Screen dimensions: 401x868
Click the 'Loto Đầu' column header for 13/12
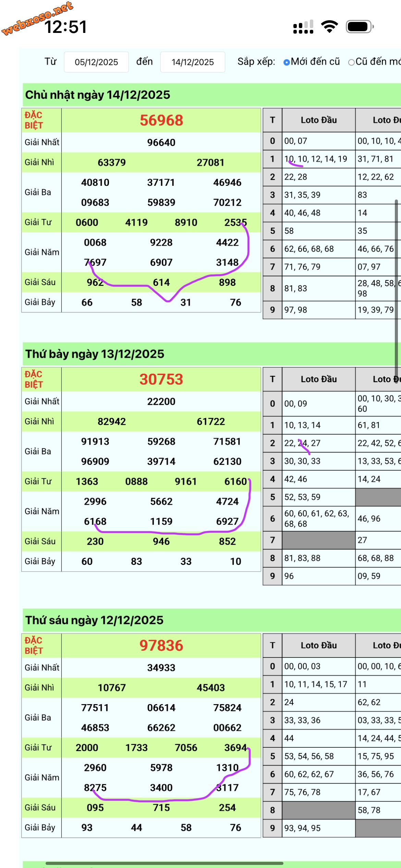point(318,379)
